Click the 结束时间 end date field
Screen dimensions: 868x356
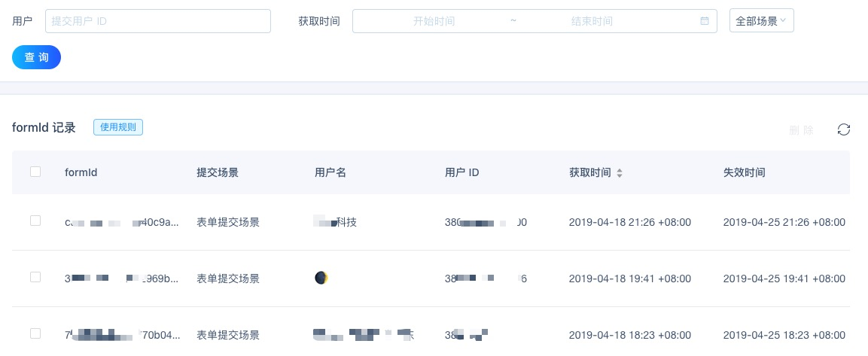click(x=592, y=21)
